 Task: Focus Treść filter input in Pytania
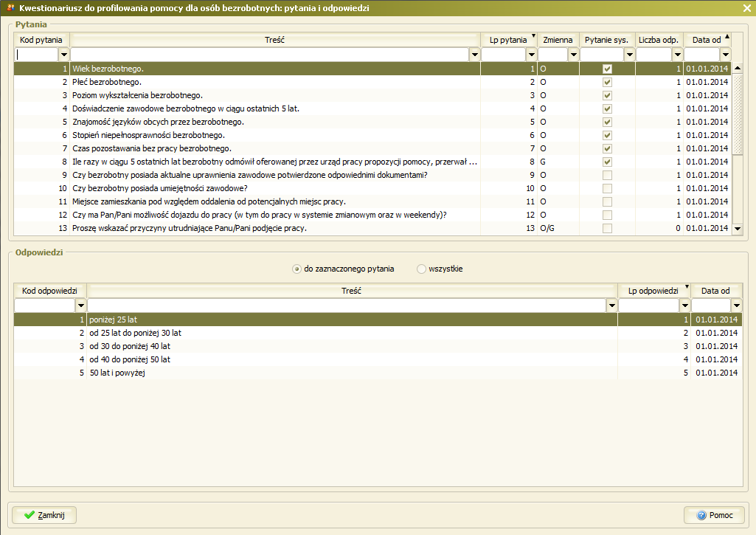269,55
